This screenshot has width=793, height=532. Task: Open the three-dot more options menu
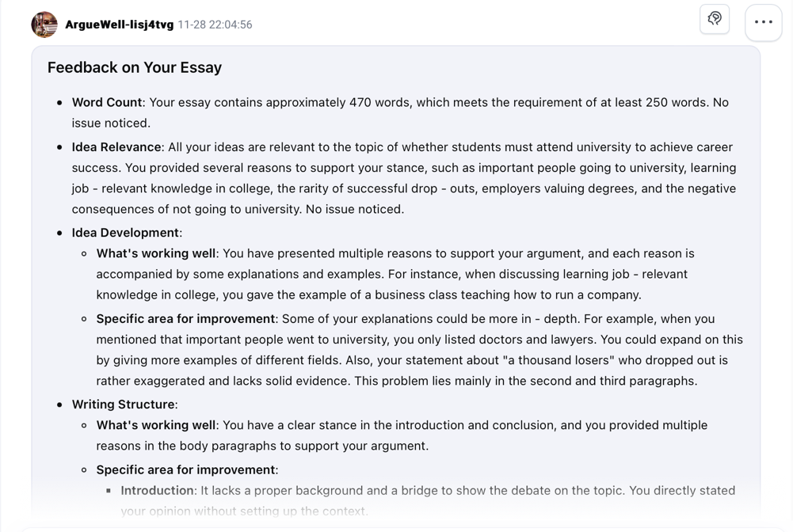[764, 22]
